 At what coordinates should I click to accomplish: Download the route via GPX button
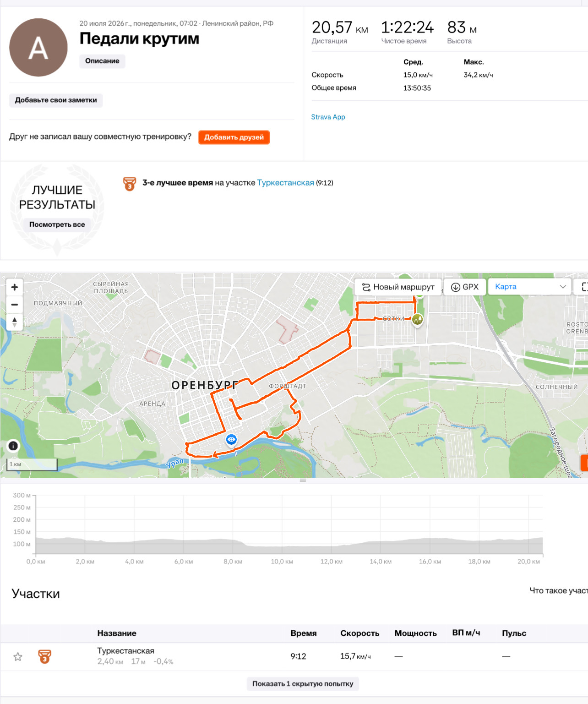(465, 287)
